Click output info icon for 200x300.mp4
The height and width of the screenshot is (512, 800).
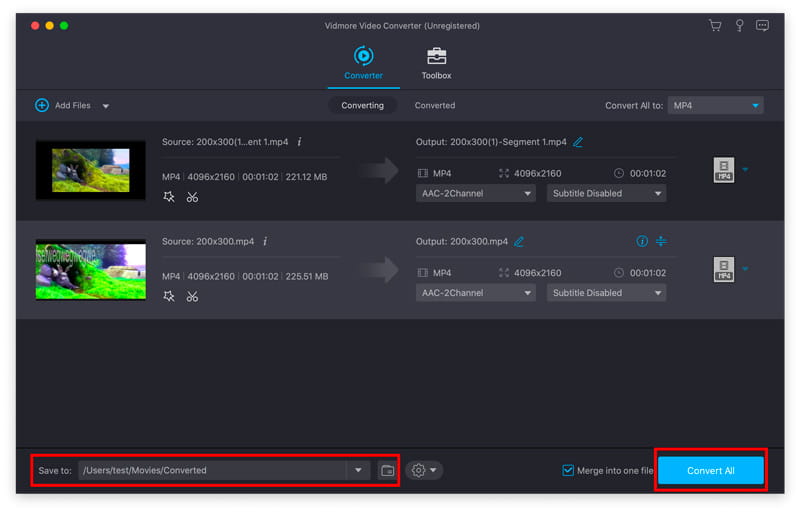[642, 241]
